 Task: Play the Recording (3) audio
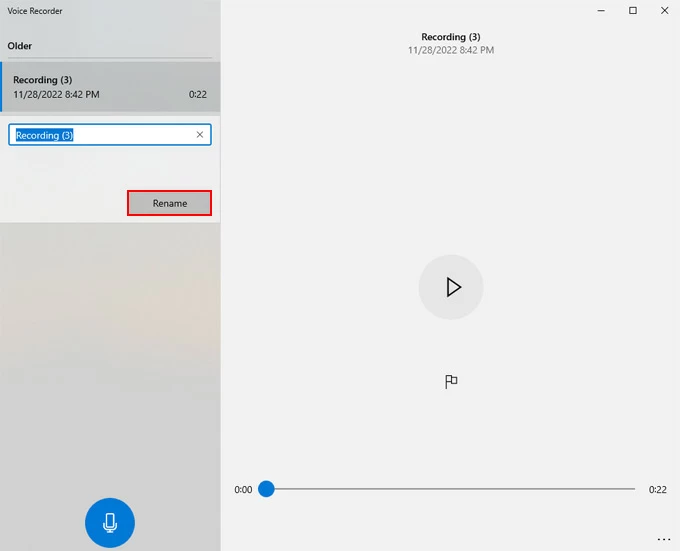451,287
